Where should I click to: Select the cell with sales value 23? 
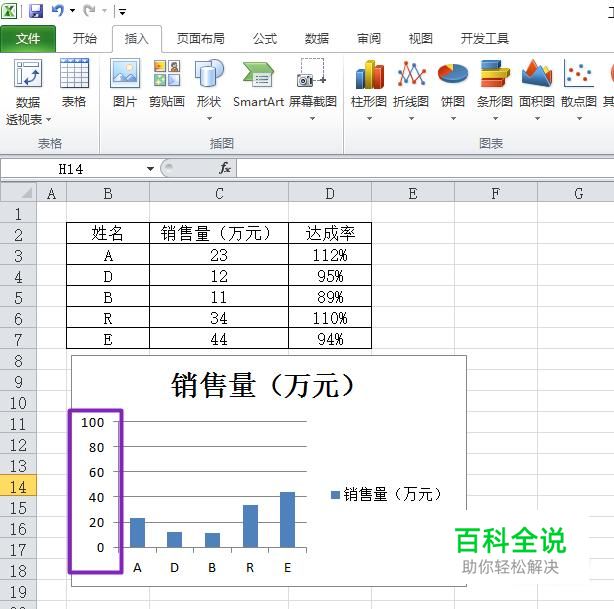(x=219, y=255)
